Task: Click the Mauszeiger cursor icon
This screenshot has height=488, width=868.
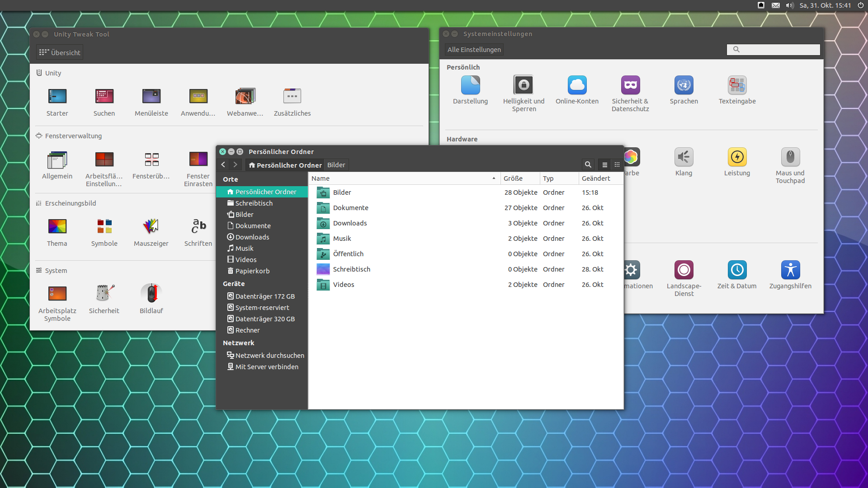Action: click(151, 226)
